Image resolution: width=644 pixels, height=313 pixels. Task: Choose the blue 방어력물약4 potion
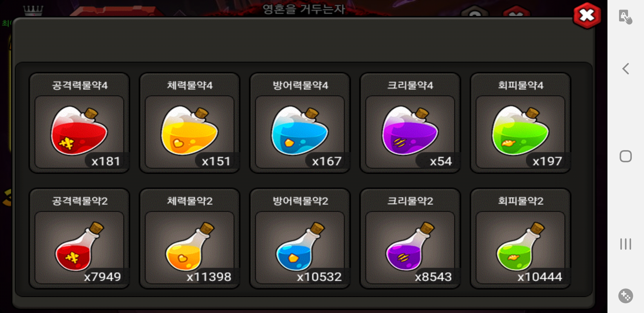(300, 130)
